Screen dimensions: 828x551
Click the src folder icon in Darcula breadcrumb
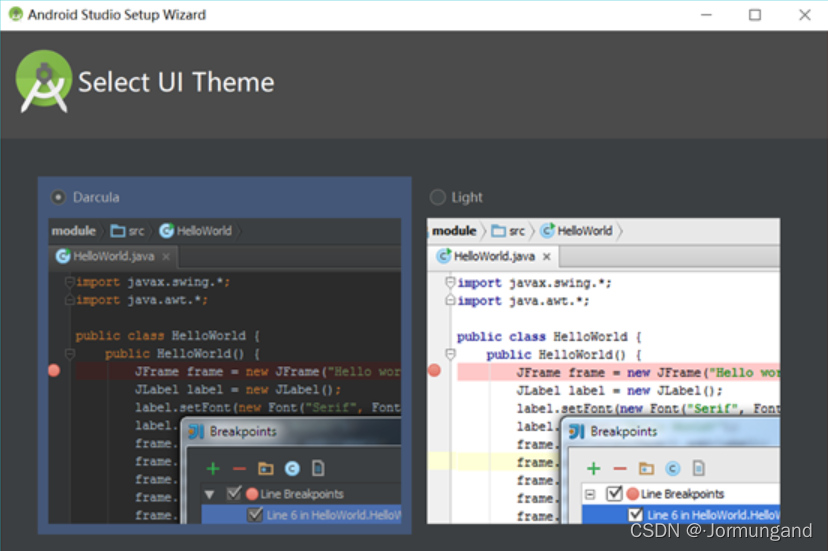118,231
